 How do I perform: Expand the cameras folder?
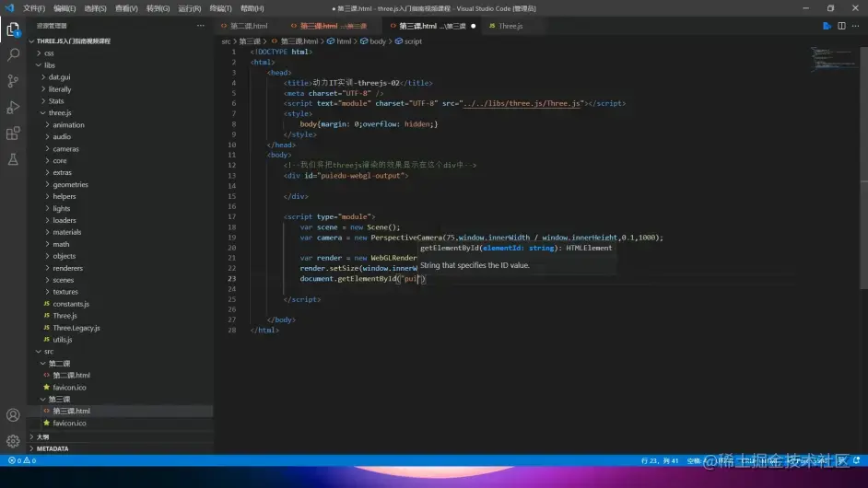65,149
